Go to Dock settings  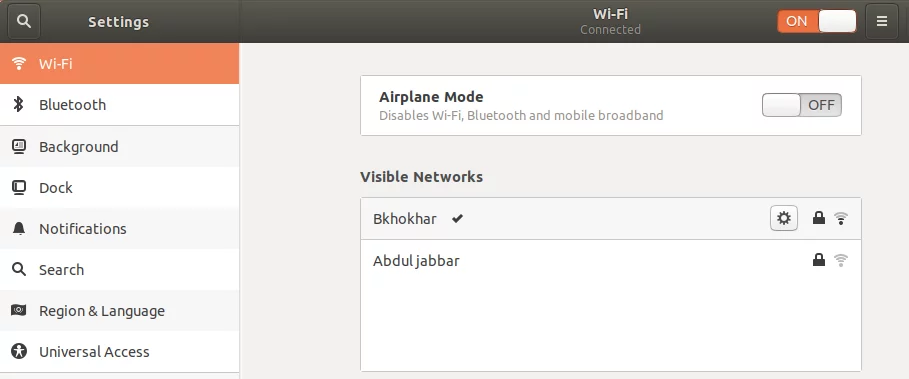click(x=119, y=188)
